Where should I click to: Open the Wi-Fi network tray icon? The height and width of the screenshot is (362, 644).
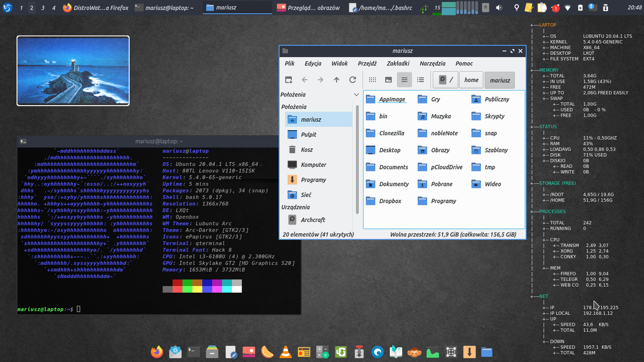pos(568,8)
